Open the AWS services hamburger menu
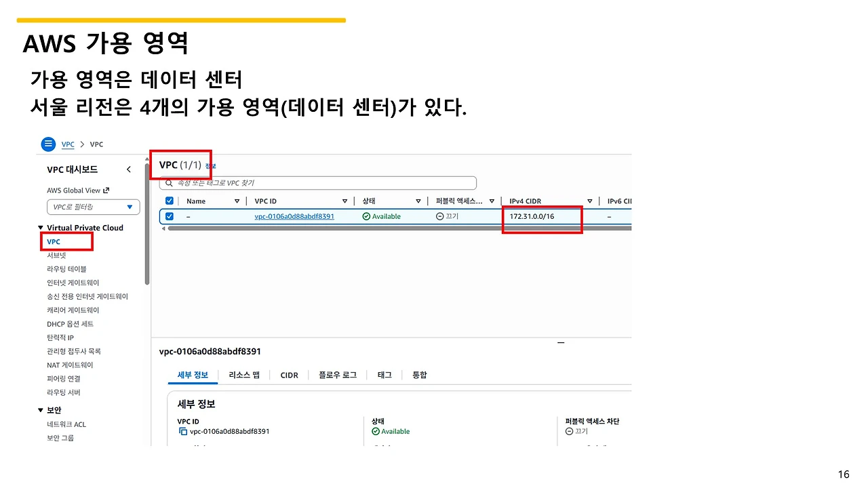This screenshot has height=488, width=868. coord(48,144)
